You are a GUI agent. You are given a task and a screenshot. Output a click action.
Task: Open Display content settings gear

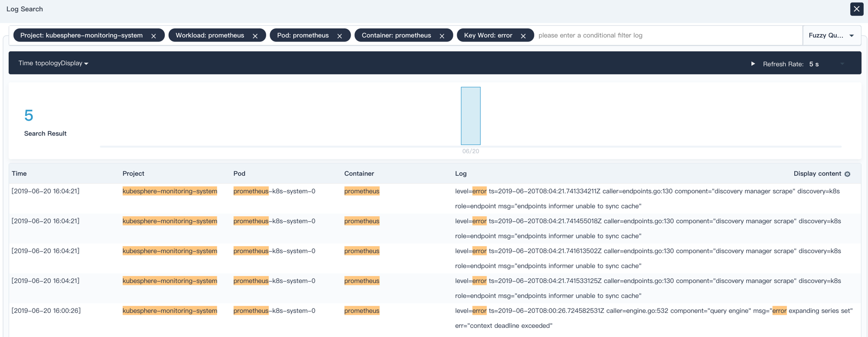coord(847,174)
